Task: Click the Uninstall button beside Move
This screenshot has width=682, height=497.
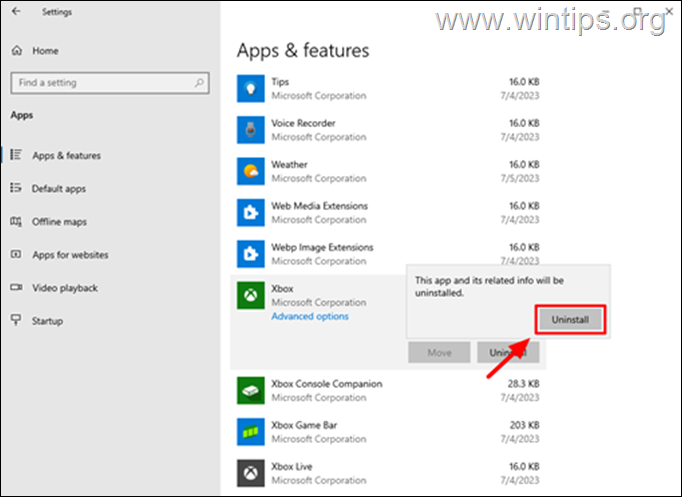Action: coord(508,353)
